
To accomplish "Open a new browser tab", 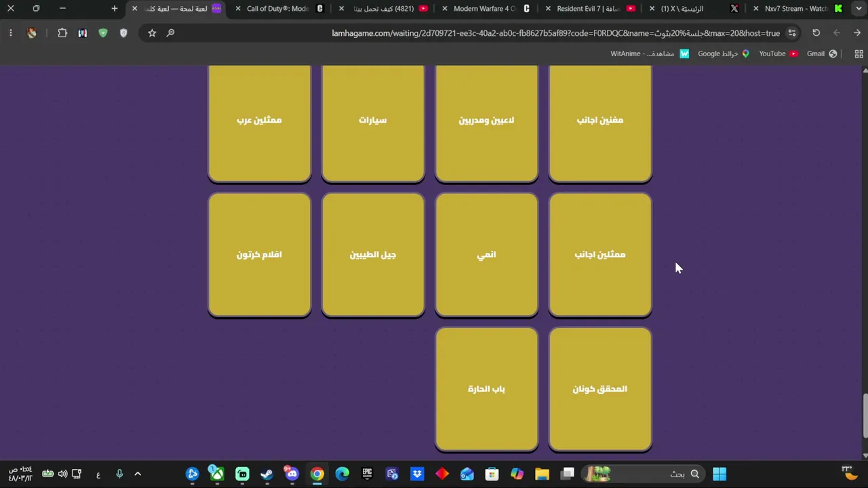I will pos(115,9).
